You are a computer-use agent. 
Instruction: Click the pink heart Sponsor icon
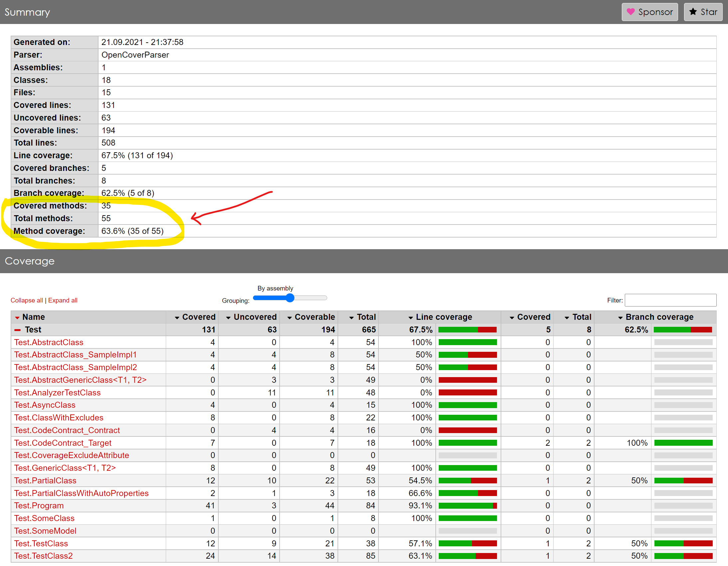click(632, 12)
